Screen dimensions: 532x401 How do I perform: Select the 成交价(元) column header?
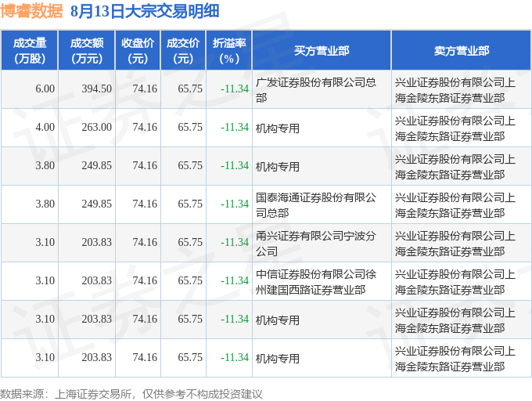click(183, 50)
